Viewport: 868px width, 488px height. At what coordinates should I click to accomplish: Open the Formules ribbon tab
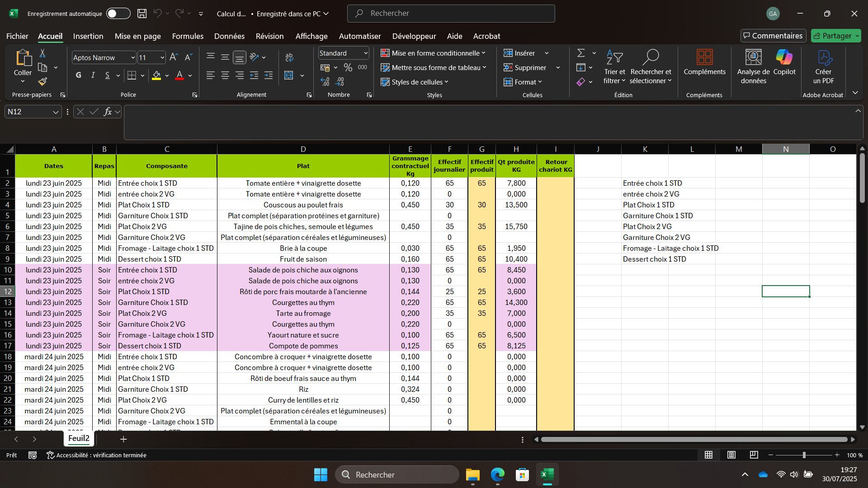pos(188,36)
